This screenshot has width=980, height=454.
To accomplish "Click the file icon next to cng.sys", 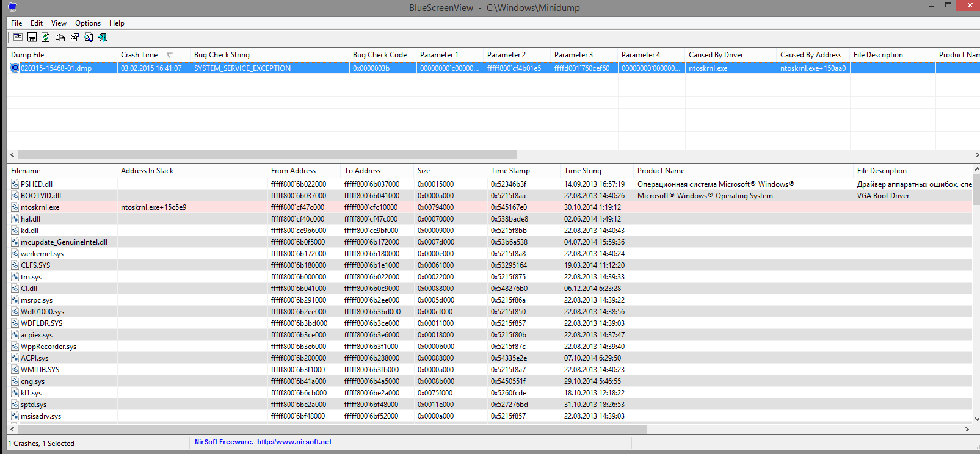I will click(15, 381).
